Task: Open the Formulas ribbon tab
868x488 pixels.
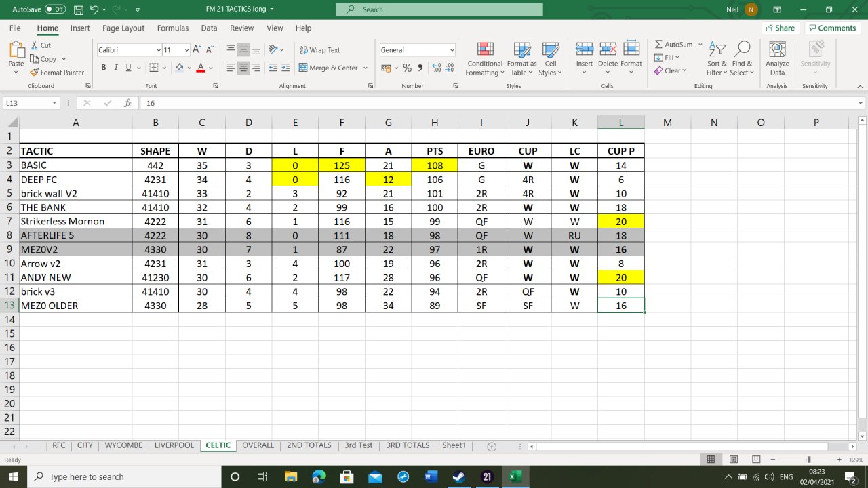Action: point(173,28)
